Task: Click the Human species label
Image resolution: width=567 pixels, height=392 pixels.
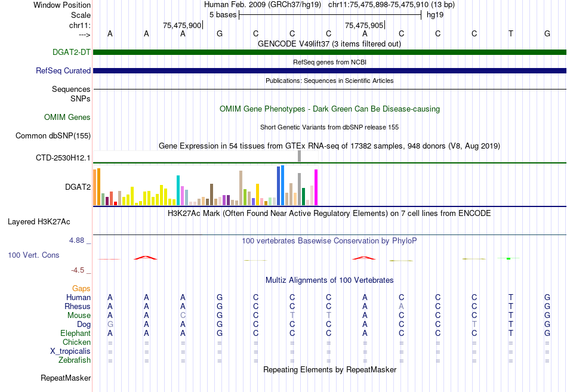Action: pyautogui.click(x=78, y=297)
